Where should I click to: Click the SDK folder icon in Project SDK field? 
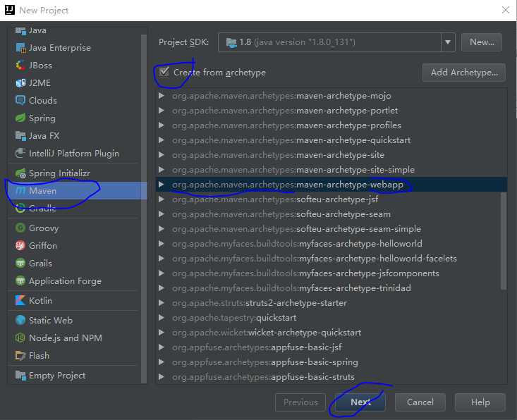pos(231,42)
